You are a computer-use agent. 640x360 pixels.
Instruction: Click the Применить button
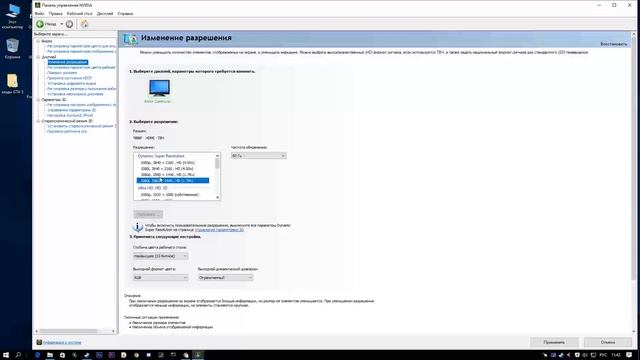click(554, 342)
